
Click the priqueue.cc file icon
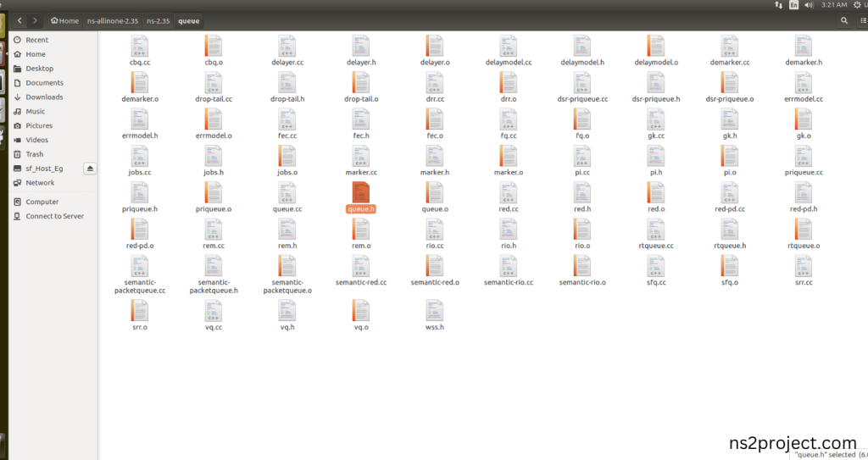click(804, 156)
